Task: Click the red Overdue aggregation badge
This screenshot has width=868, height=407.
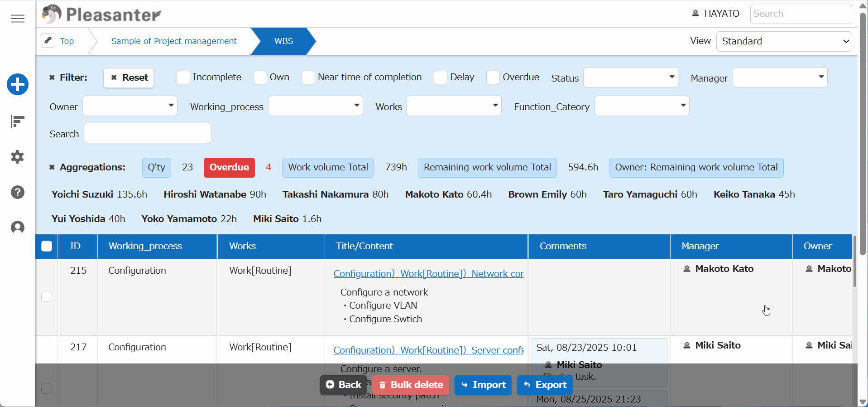Action: pos(229,167)
